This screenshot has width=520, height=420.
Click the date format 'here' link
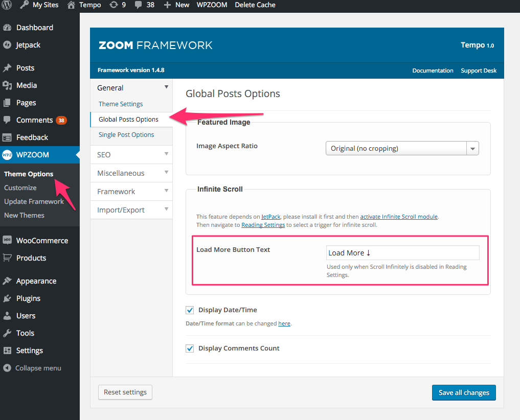pos(284,323)
